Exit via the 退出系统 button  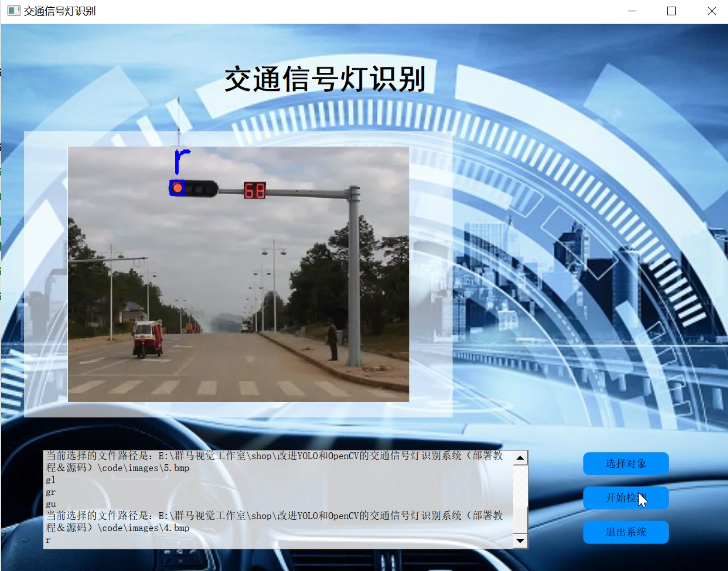(x=626, y=532)
